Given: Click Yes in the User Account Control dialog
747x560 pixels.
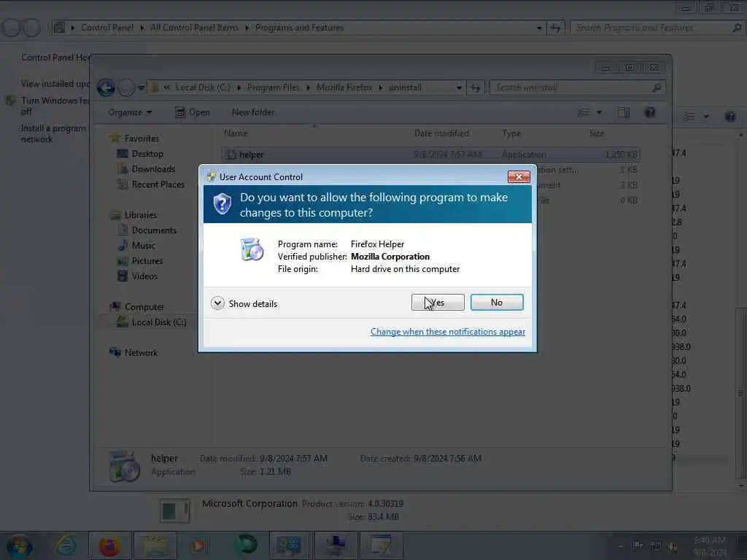Looking at the screenshot, I should (438, 303).
